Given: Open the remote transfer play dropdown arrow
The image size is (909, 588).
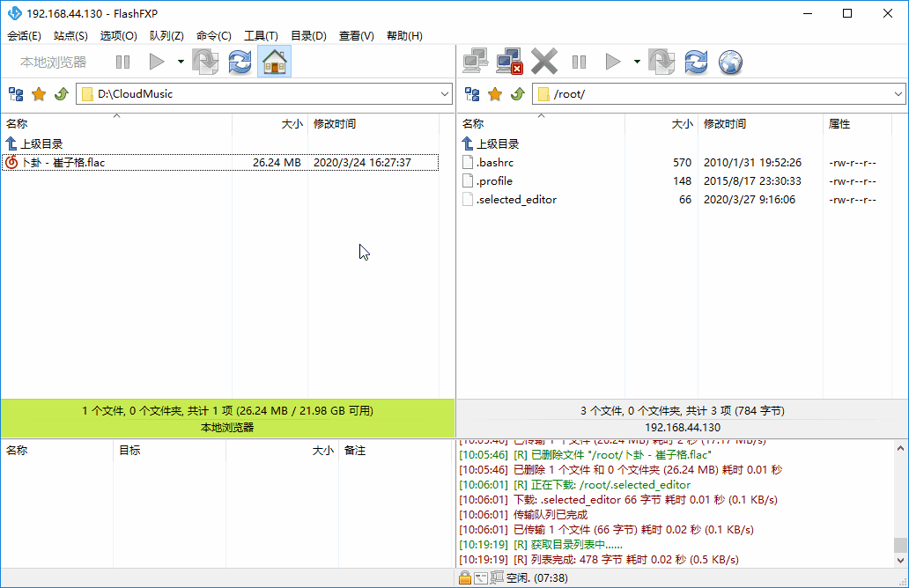Looking at the screenshot, I should (x=637, y=62).
